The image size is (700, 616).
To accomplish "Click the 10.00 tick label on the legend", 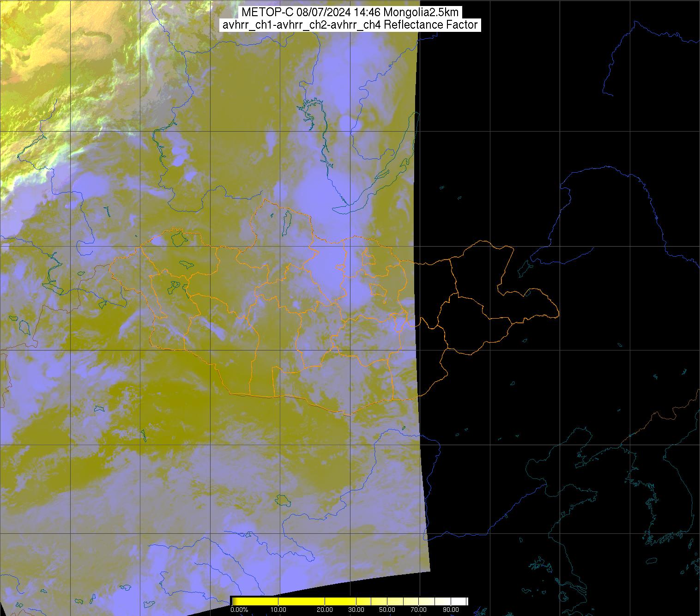I will point(278,610).
